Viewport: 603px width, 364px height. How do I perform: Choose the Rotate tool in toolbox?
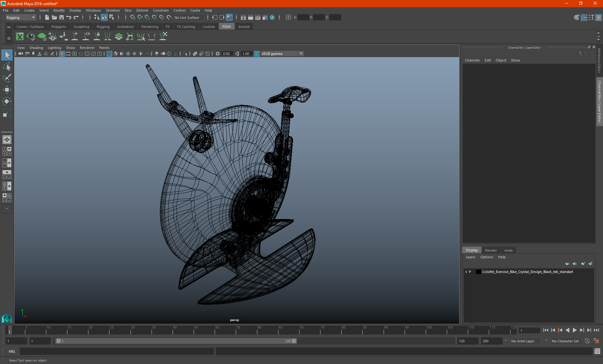click(x=7, y=101)
